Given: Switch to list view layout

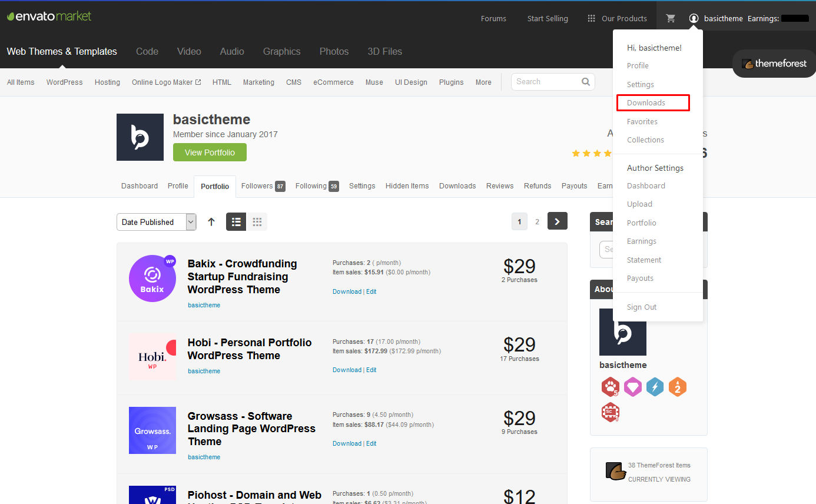Looking at the screenshot, I should [236, 222].
